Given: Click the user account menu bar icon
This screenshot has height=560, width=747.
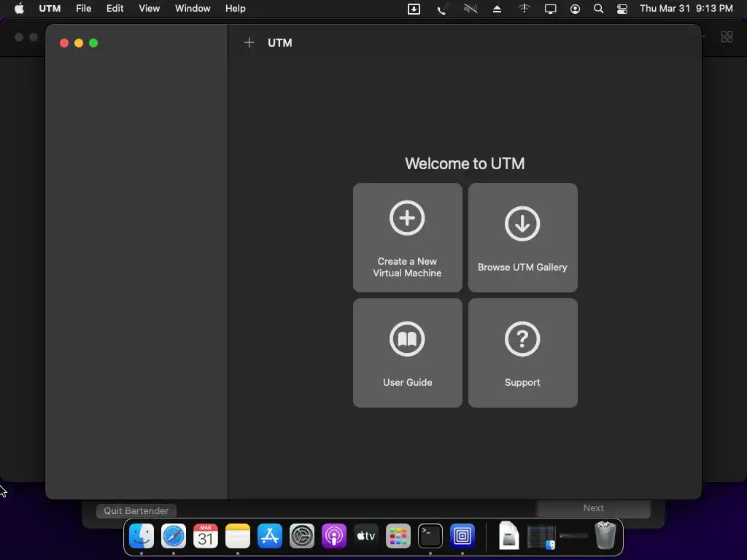Looking at the screenshot, I should (575, 9).
